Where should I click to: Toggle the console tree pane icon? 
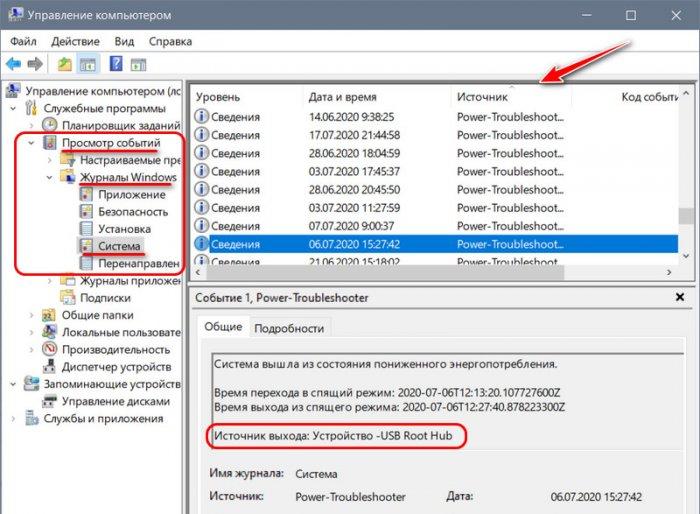(x=88, y=64)
